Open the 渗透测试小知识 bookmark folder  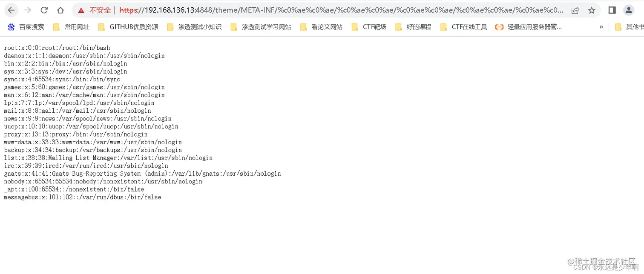click(194, 27)
